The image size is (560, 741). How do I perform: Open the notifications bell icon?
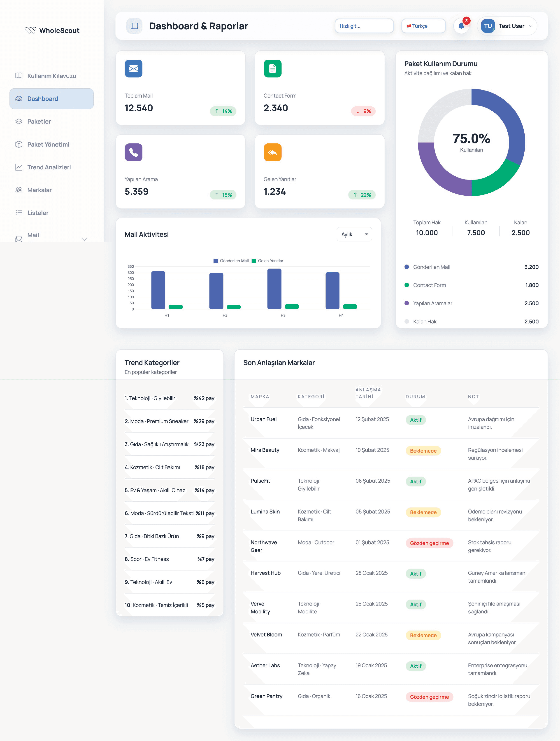[461, 26]
